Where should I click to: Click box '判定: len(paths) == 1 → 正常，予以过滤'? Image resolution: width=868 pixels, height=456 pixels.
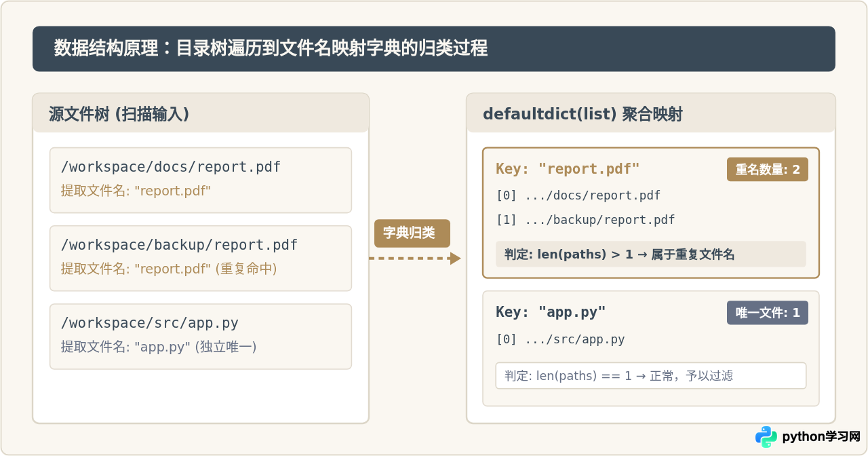(651, 376)
